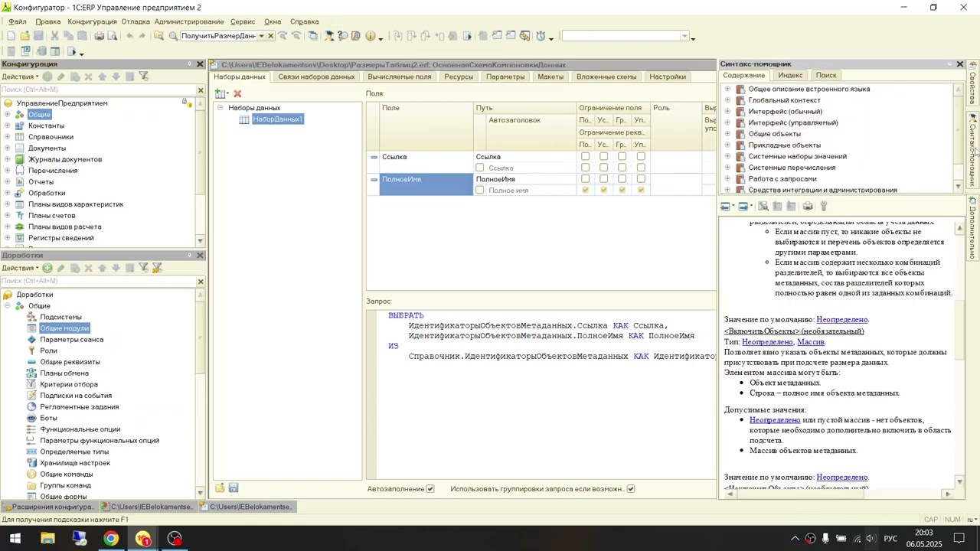Open the Windows Start menu
Viewport: 980px width, 551px height.
point(15,539)
